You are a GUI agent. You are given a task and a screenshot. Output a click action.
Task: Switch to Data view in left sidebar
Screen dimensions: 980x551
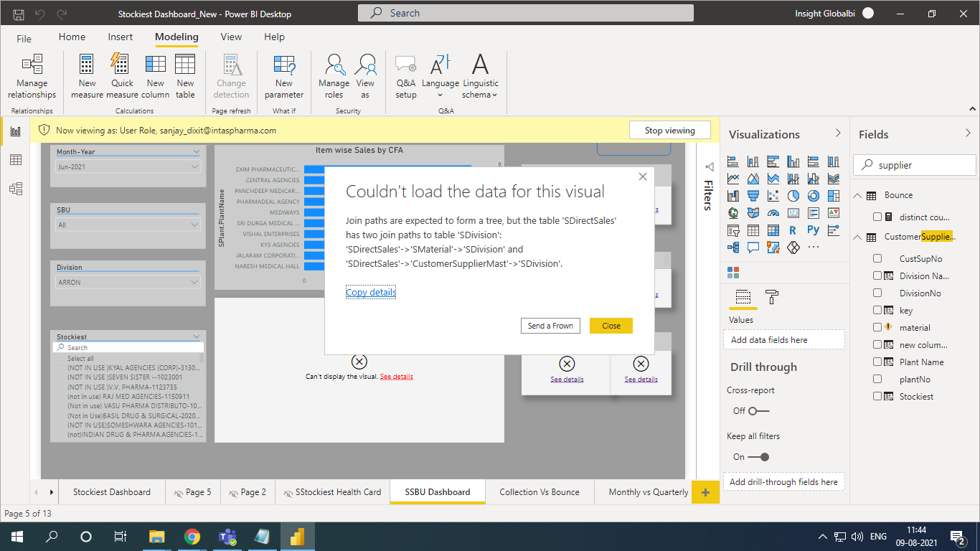pos(15,160)
